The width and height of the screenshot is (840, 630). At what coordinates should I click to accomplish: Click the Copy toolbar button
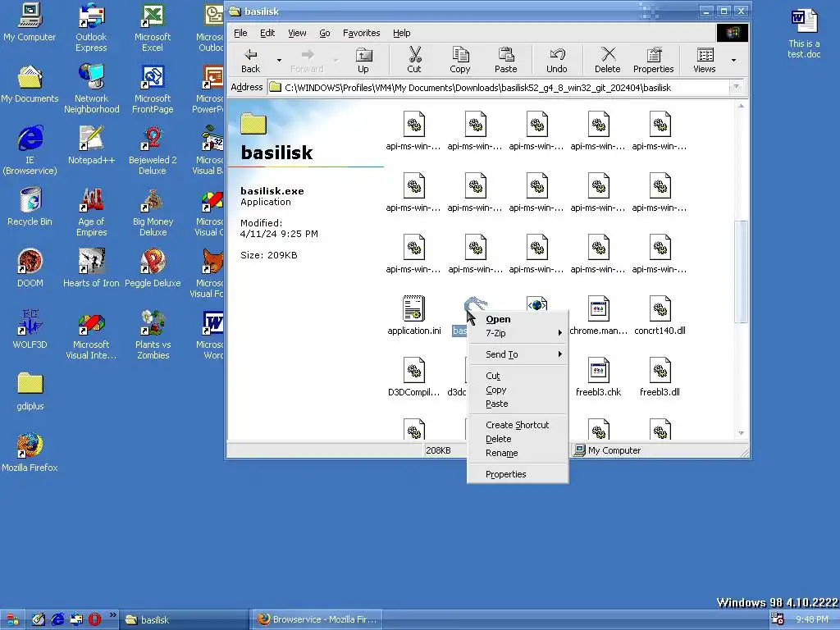point(459,59)
